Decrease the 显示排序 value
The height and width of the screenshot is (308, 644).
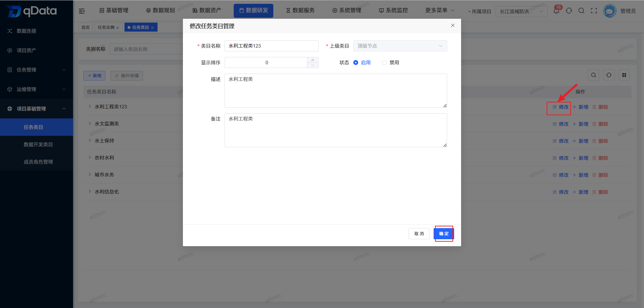[313, 65]
